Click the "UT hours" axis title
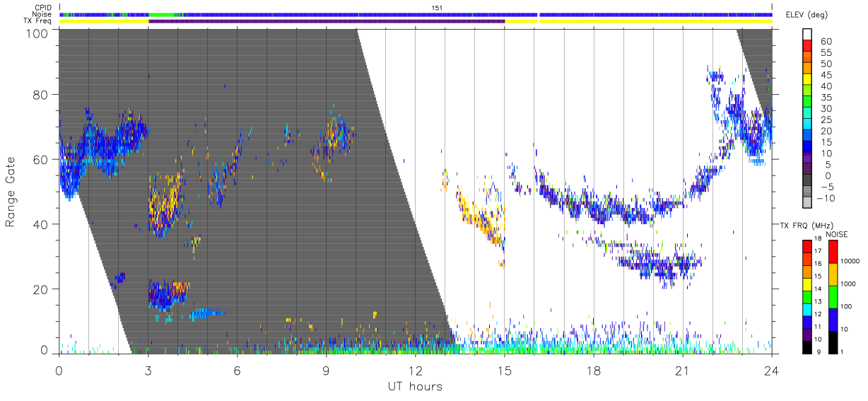This screenshot has width=868, height=401. coord(415,386)
